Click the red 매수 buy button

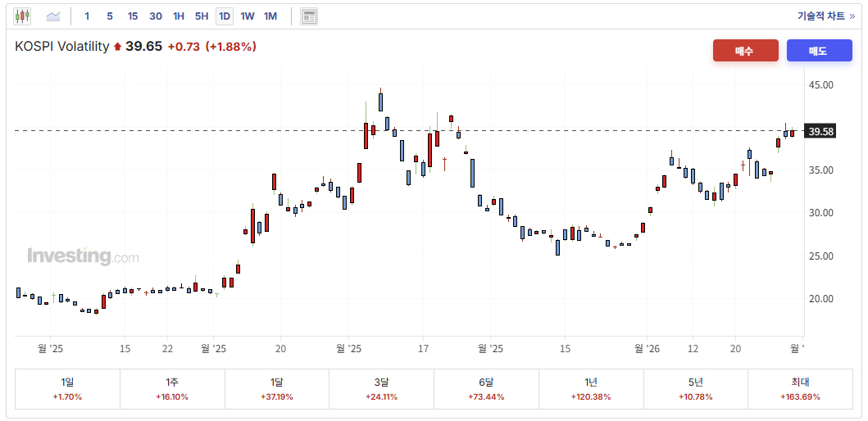pyautogui.click(x=746, y=50)
